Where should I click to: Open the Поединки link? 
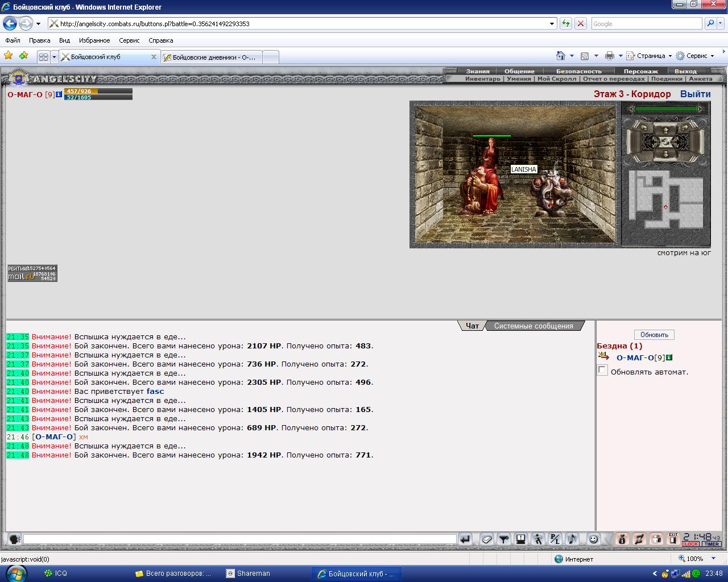(667, 78)
